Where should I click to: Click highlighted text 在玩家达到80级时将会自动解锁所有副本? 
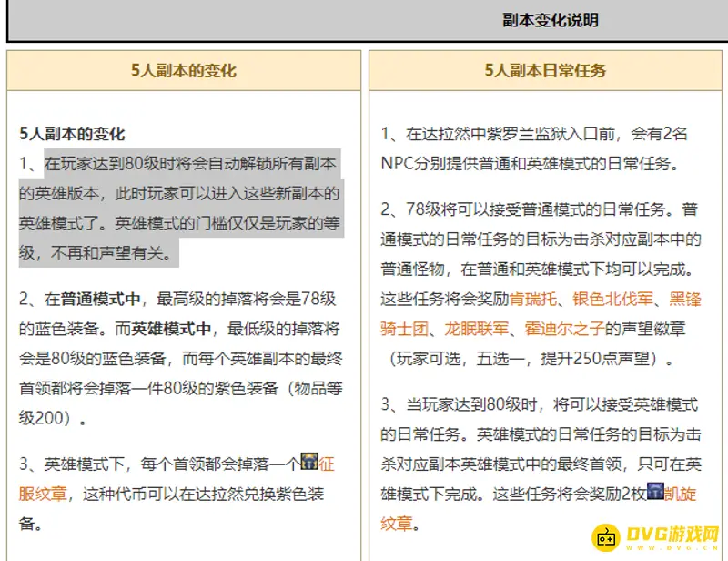coord(190,164)
